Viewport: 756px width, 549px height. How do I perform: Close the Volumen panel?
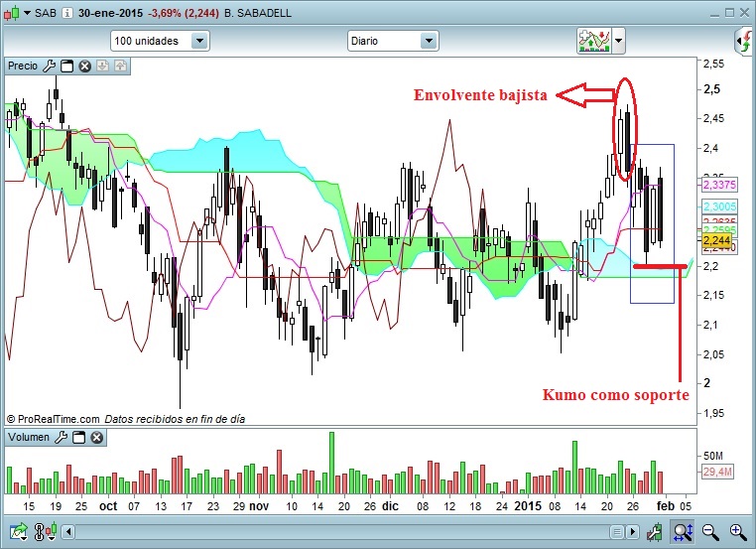97,438
